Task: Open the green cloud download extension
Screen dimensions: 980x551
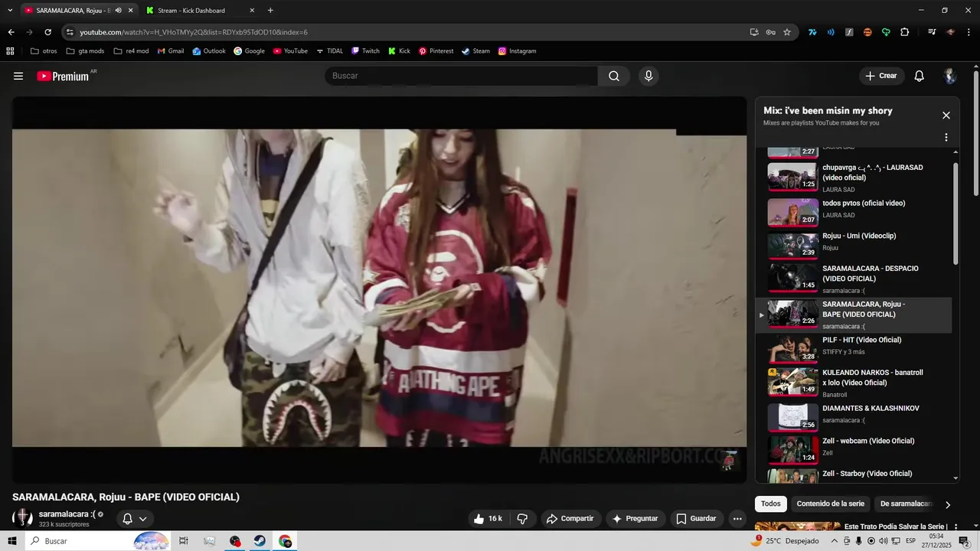Action: (886, 32)
